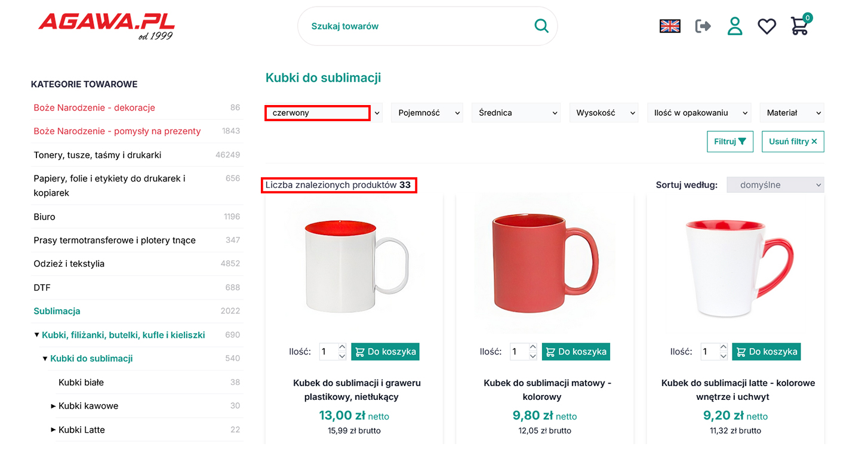Collapse the Kubki do sublimacji tree node
This screenshot has width=868, height=456.
[45, 359]
